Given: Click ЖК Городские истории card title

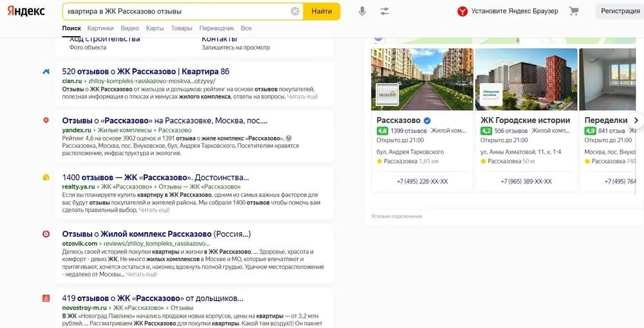Looking at the screenshot, I should [526, 120].
